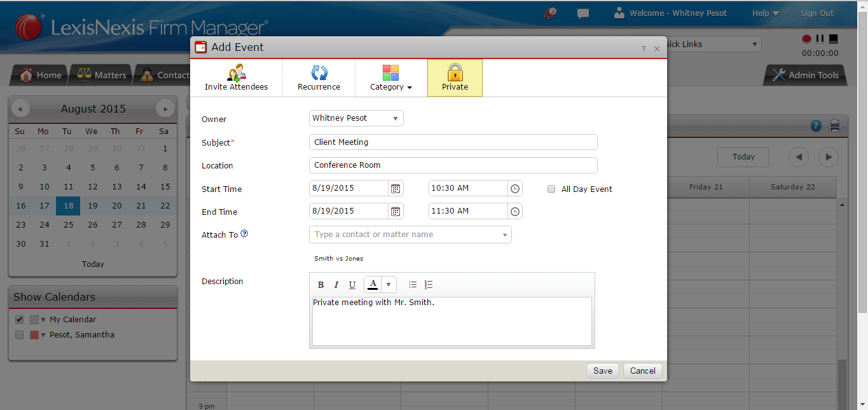Open Invite Attendees in Add Event dialog
The image size is (868, 410).
tap(236, 78)
